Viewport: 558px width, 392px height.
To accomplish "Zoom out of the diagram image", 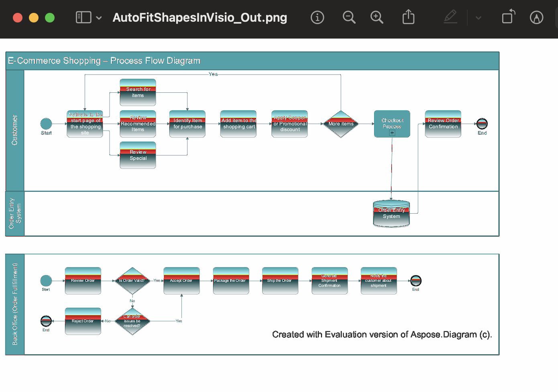I will 349,17.
